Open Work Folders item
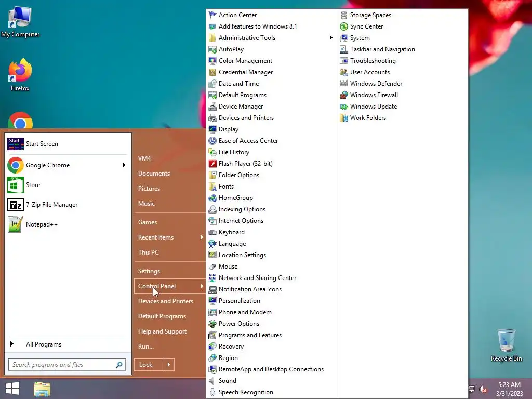The height and width of the screenshot is (399, 532). coord(368,118)
